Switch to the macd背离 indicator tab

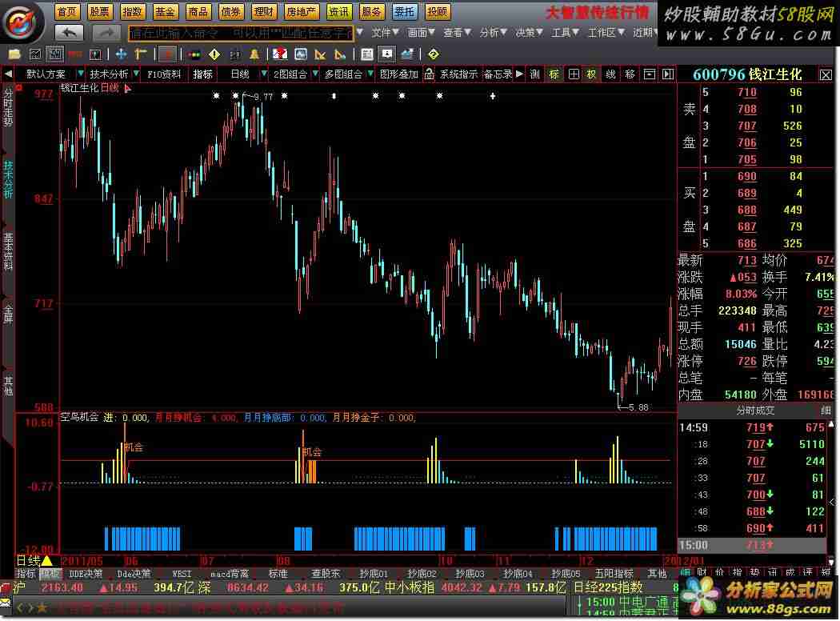tap(230, 574)
